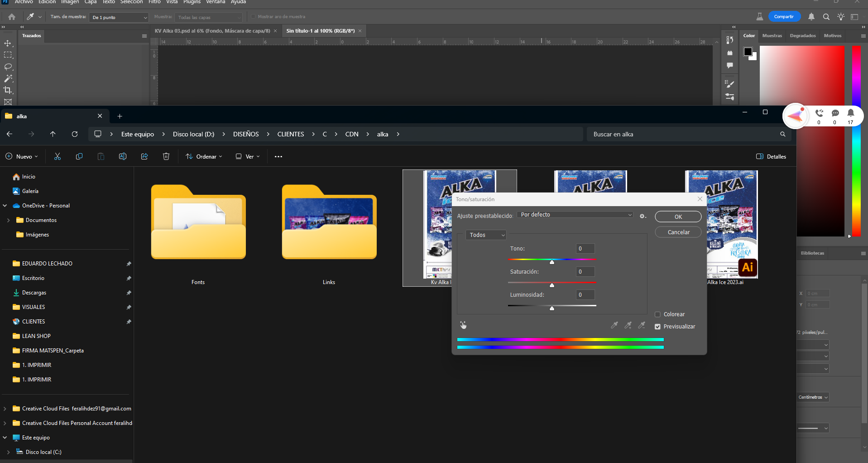This screenshot has height=463, width=868.
Task: Open the Ordenar dropdown in Explorer
Action: point(204,156)
